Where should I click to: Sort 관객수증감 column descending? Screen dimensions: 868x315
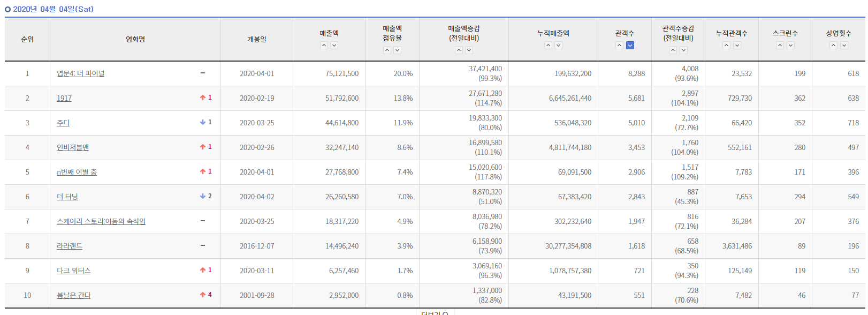683,50
